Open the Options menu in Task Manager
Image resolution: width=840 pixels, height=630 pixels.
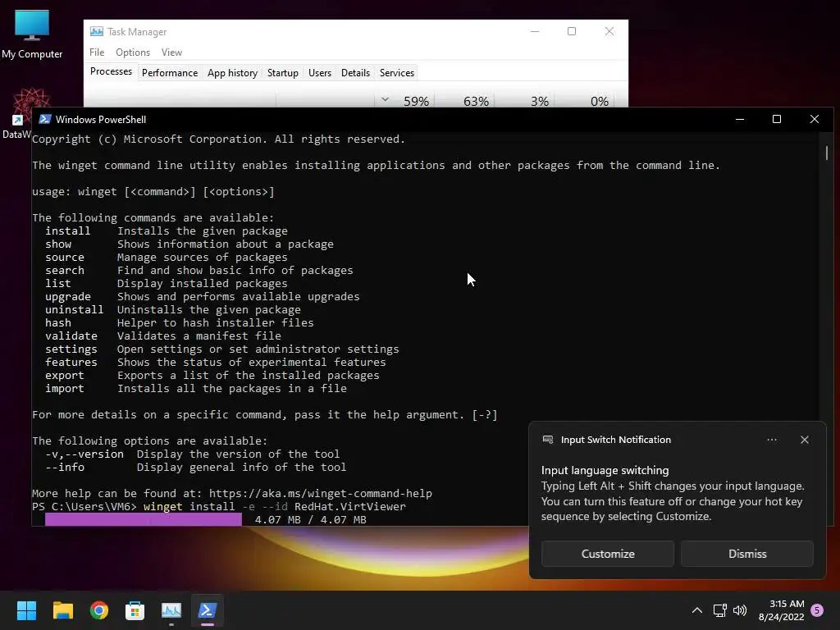click(x=133, y=52)
